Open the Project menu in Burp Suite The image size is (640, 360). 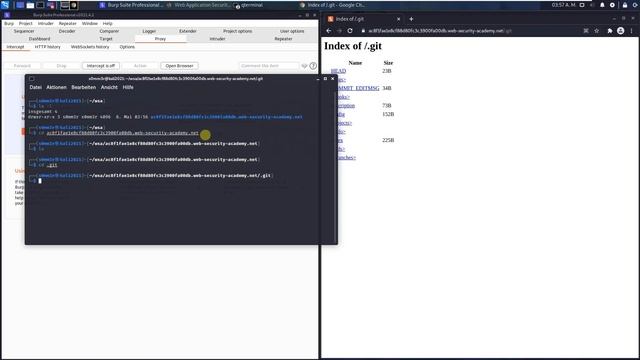26,23
